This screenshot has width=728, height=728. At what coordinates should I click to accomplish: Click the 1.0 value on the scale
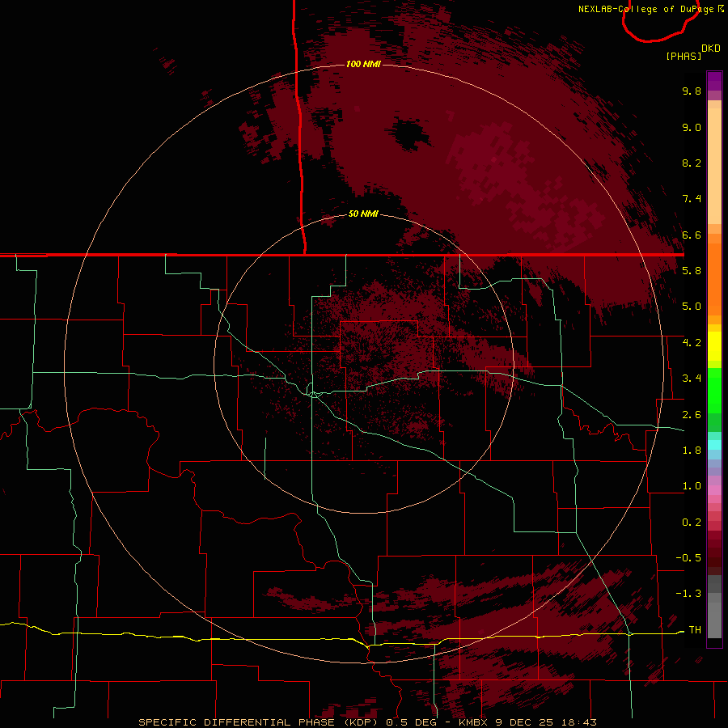pos(692,486)
